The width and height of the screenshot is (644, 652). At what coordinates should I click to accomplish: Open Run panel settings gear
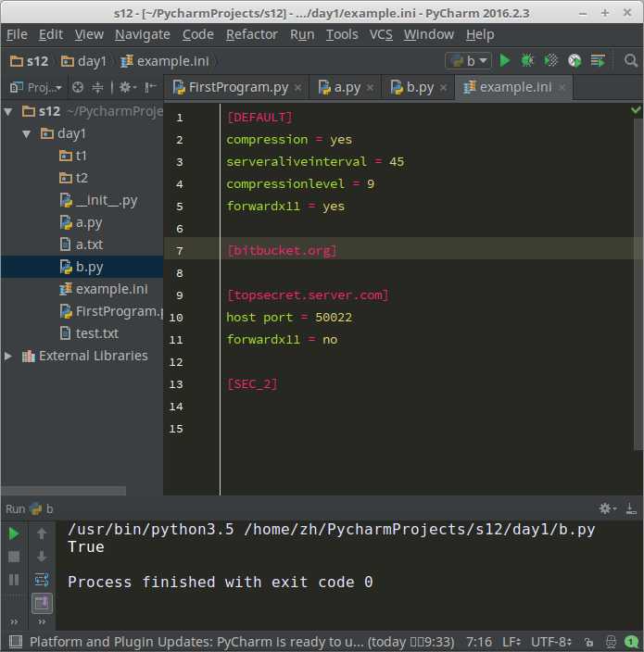pos(607,508)
